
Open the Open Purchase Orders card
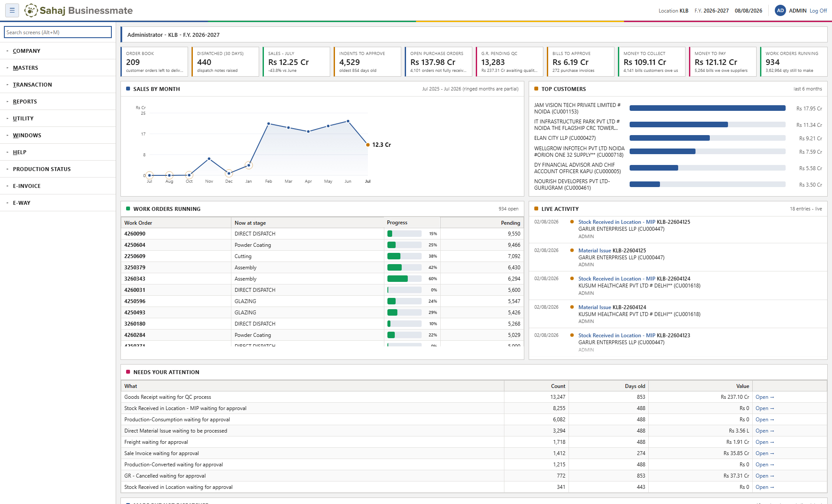439,61
